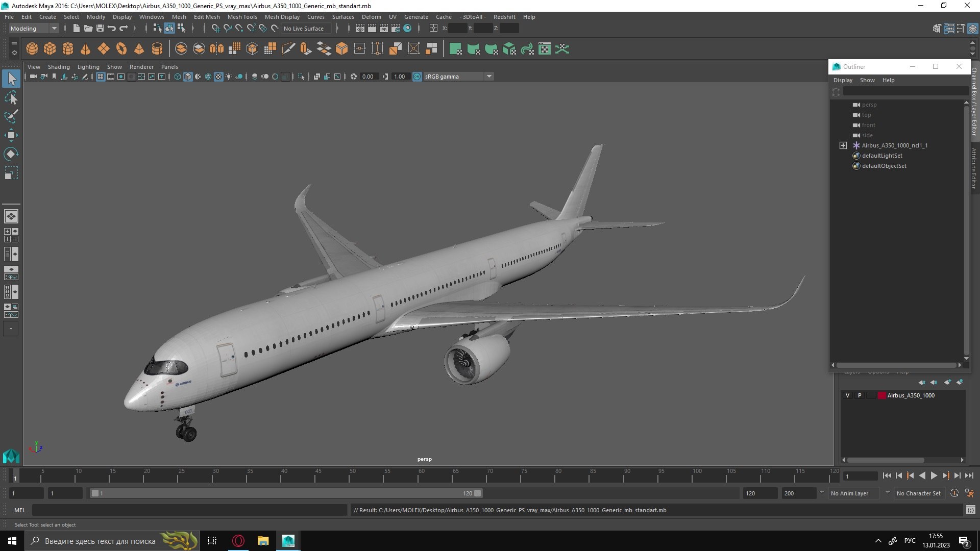Open Windows search box in taskbar
The image size is (980, 551).
click(111, 541)
